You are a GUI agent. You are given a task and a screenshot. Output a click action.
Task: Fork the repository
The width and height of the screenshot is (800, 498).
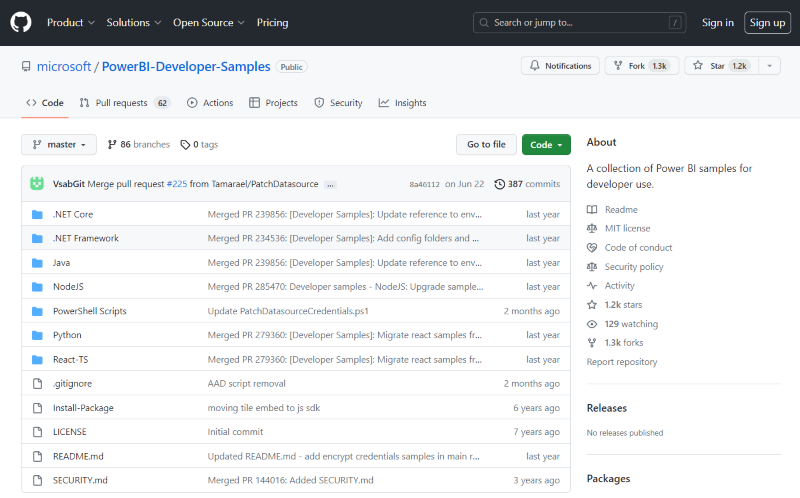pyautogui.click(x=642, y=66)
